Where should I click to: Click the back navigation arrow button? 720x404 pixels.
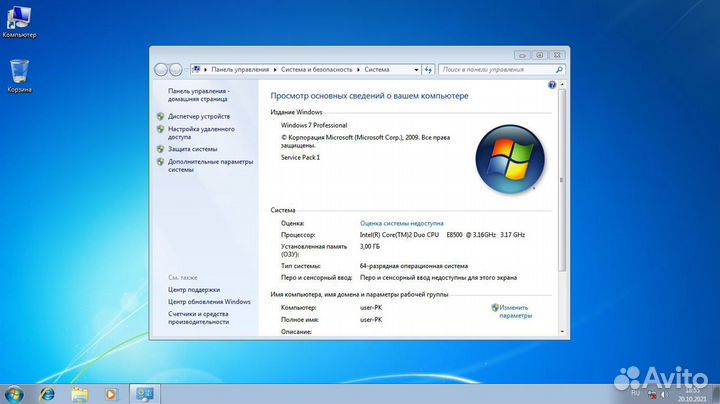161,70
